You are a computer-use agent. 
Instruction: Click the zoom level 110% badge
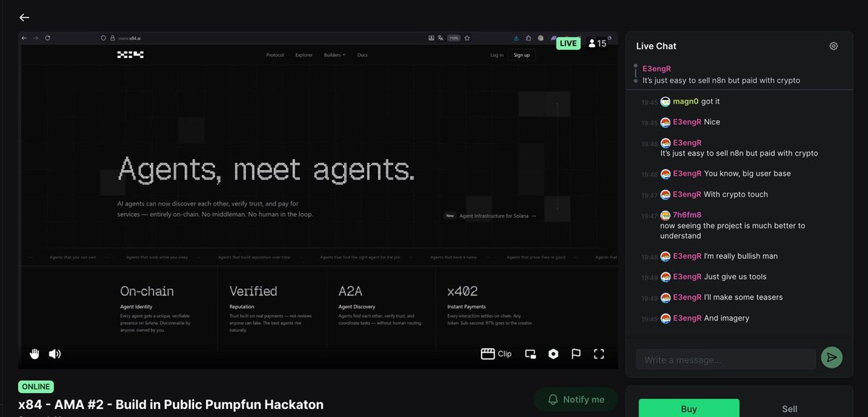[454, 38]
